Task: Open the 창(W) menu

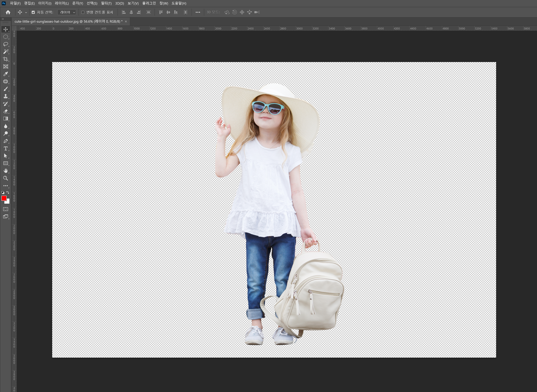Action: coord(164,3)
